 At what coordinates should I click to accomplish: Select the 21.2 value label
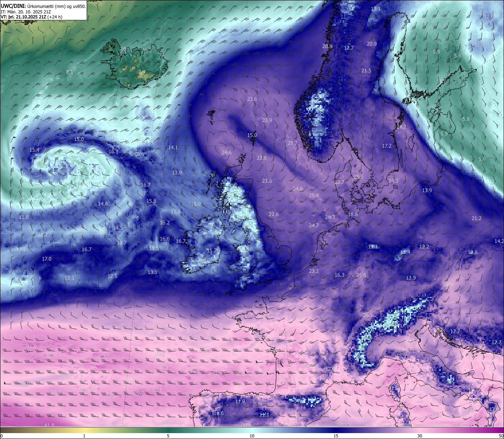coord(476,218)
